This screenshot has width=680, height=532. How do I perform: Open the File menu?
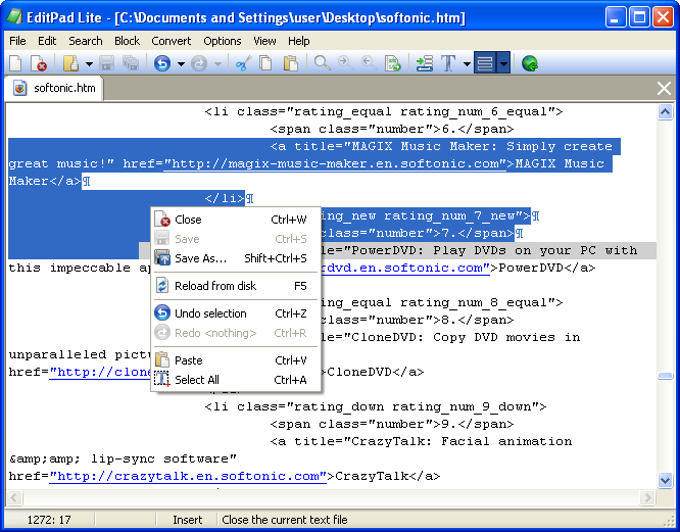(x=17, y=41)
